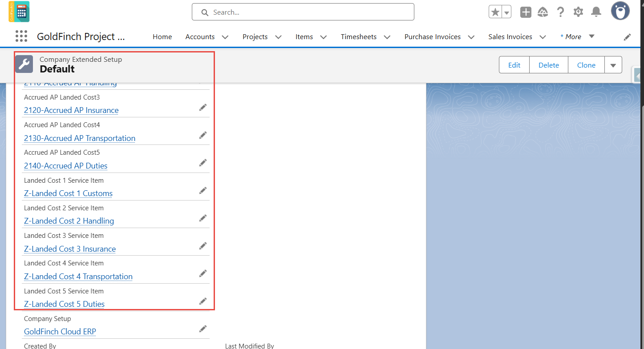Edit the GoldFinch Cloud ERP Company Setup field
The height and width of the screenshot is (349, 644).
[x=203, y=329]
